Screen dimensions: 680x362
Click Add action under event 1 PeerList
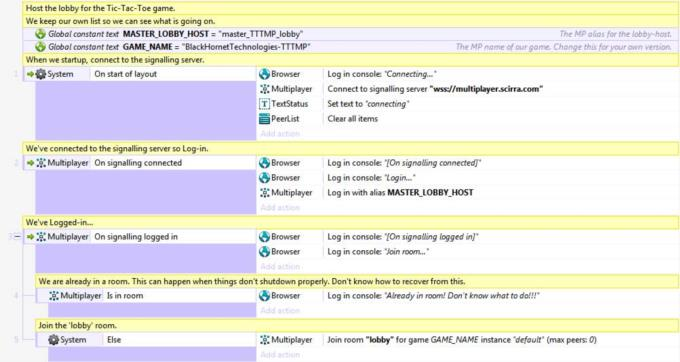[280, 134]
